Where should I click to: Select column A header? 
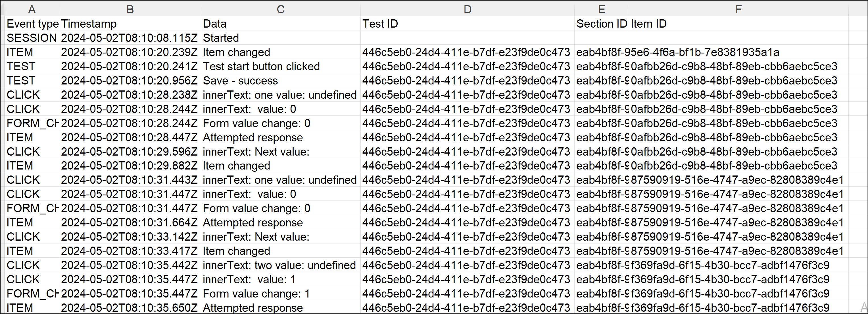click(x=32, y=9)
